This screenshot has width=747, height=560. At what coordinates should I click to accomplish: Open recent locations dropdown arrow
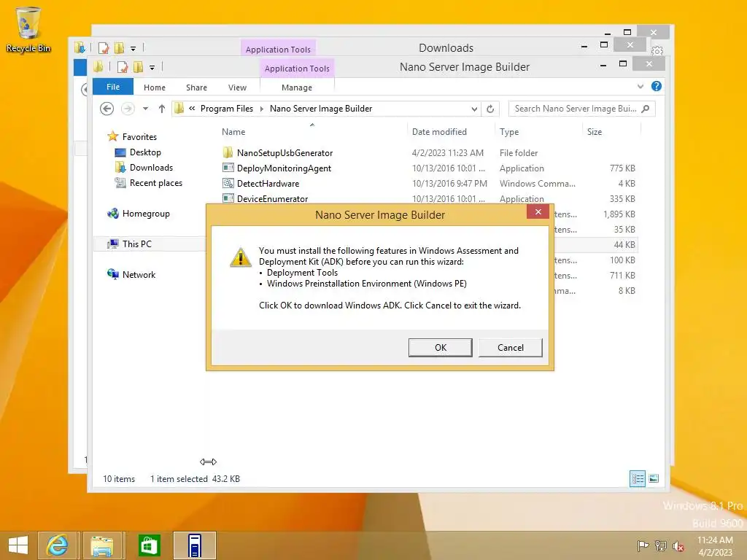click(145, 109)
